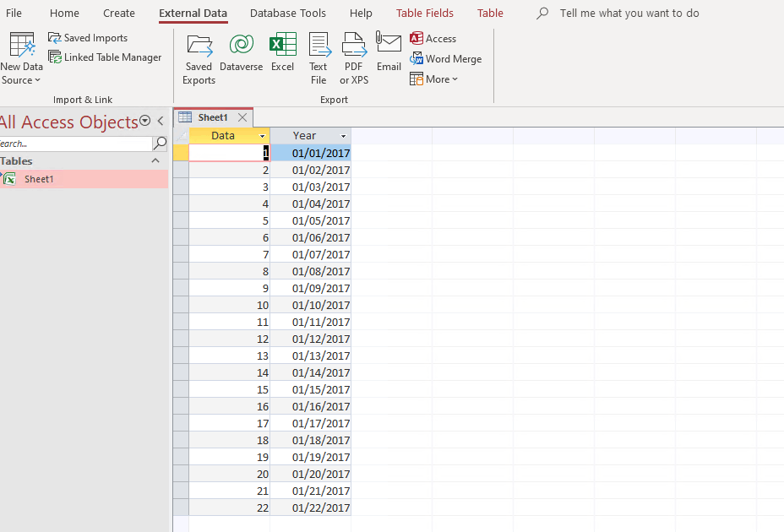Open Saved Imports
Viewport: 784px width, 532px height.
[88, 38]
